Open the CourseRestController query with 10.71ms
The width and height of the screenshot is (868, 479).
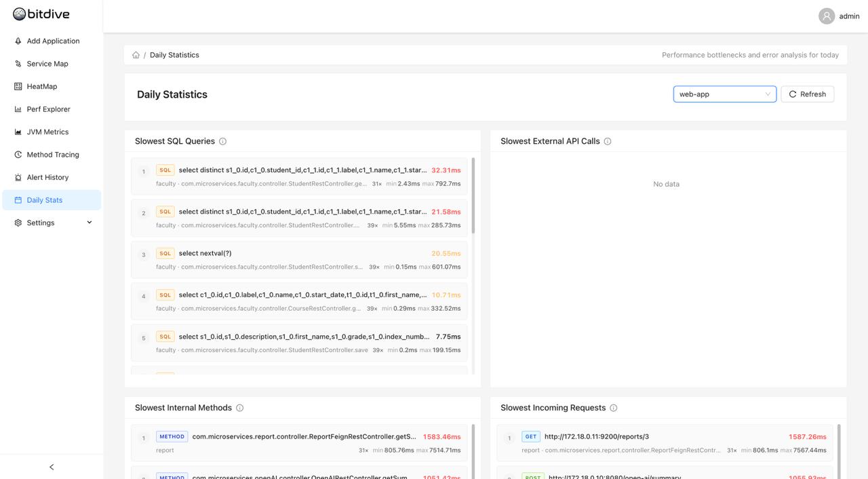(299, 301)
